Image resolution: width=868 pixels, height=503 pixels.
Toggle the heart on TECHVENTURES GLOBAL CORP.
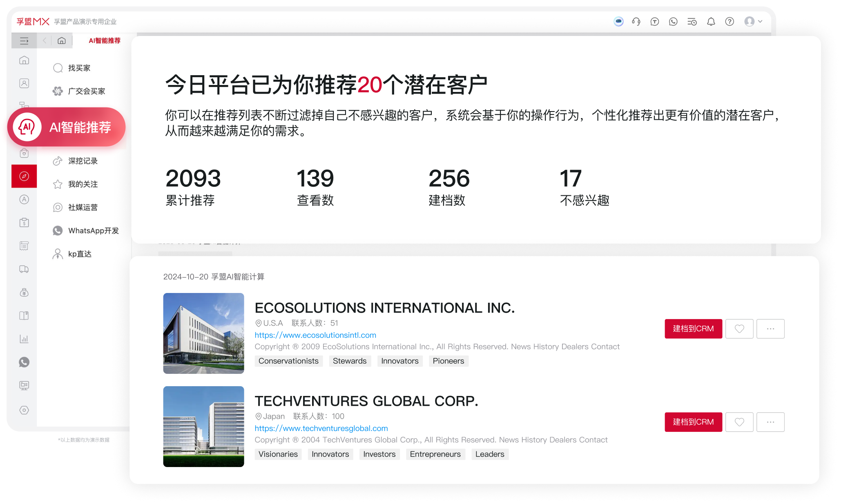(x=739, y=422)
